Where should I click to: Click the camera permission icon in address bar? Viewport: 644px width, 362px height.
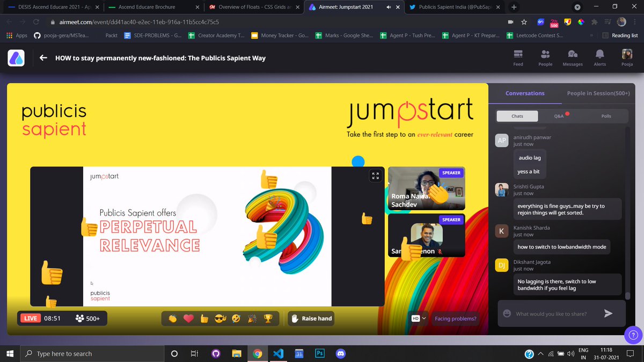(510, 22)
